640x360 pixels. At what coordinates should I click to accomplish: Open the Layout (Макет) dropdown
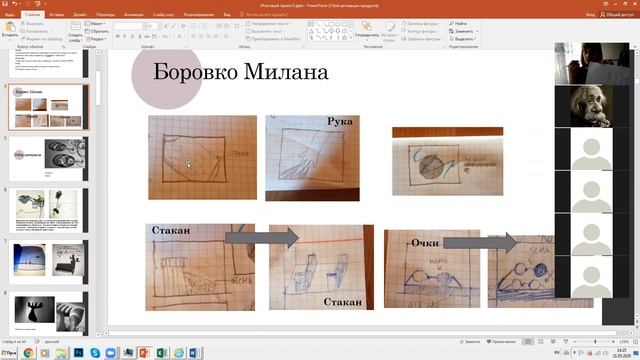[x=95, y=24]
